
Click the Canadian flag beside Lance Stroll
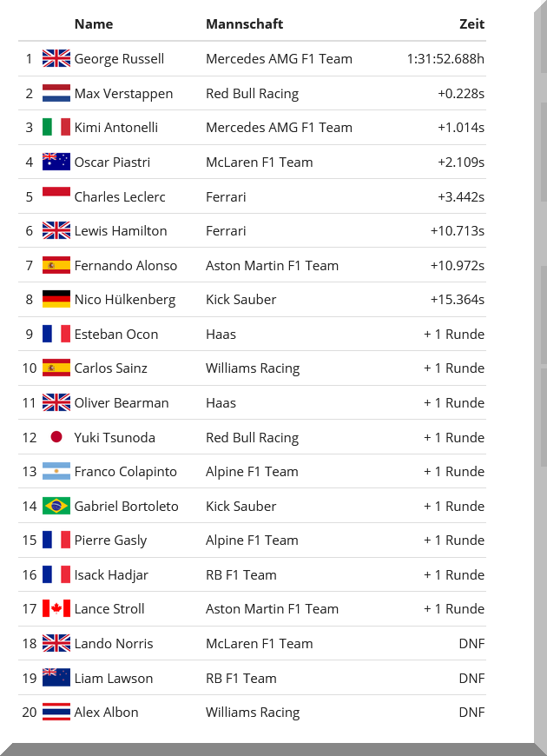[56, 609]
